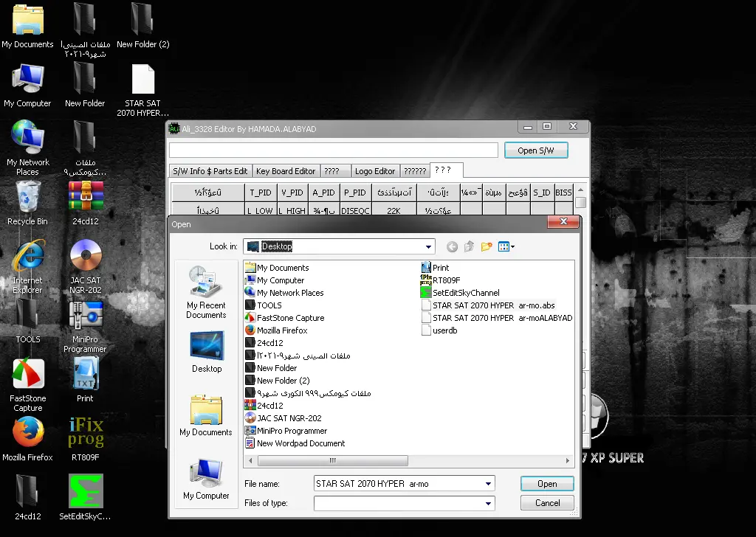This screenshot has height=537, width=756.
Task: Open MiniPro Programmer desktop icon
Action: (86, 328)
